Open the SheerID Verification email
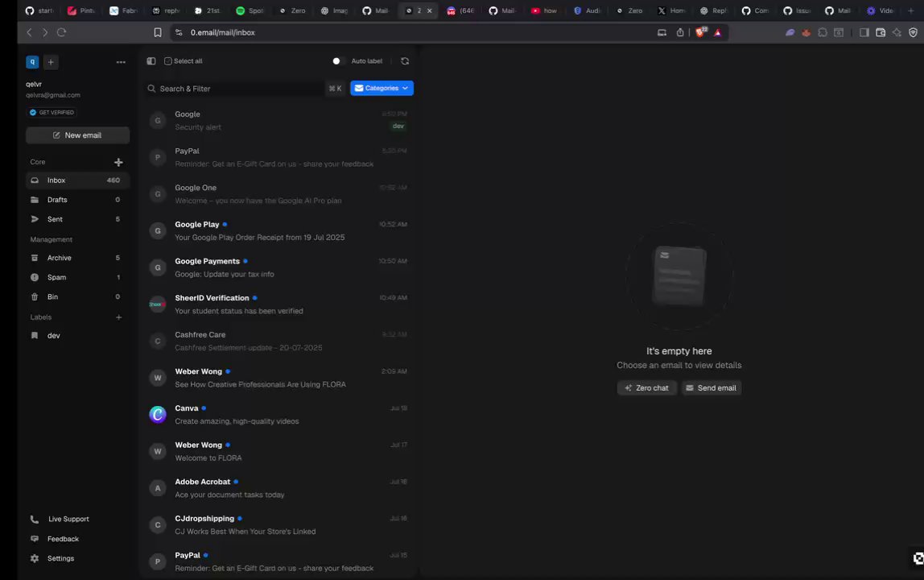This screenshot has width=924, height=580. [x=277, y=304]
